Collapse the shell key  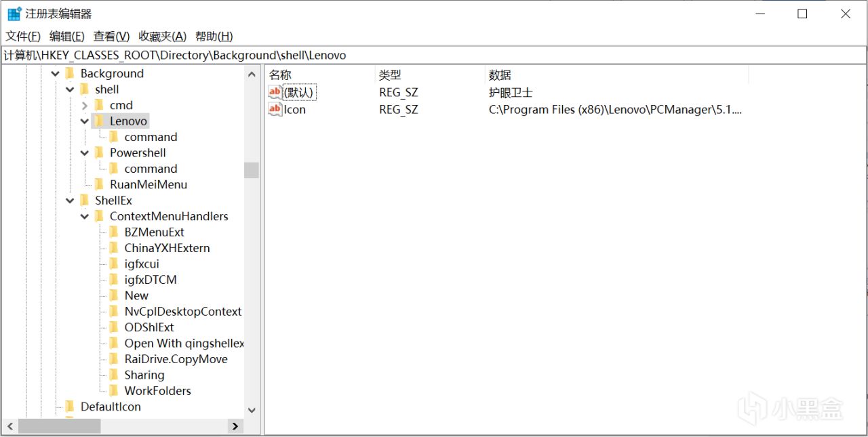click(70, 89)
